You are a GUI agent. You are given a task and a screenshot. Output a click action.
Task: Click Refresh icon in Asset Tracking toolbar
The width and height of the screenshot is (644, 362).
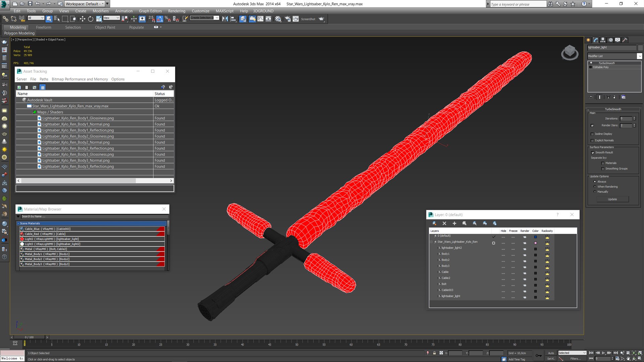pyautogui.click(x=19, y=87)
